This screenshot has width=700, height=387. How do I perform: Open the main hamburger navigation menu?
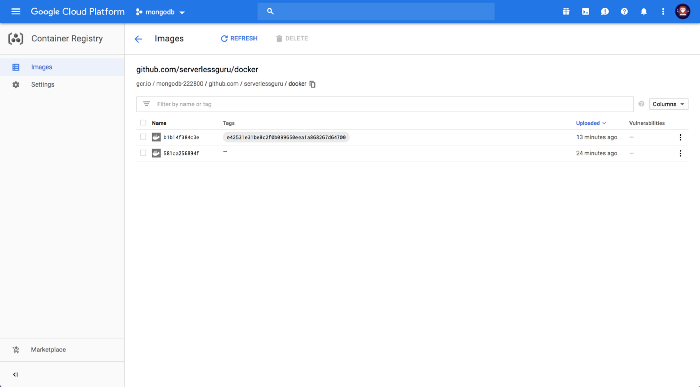[x=16, y=11]
